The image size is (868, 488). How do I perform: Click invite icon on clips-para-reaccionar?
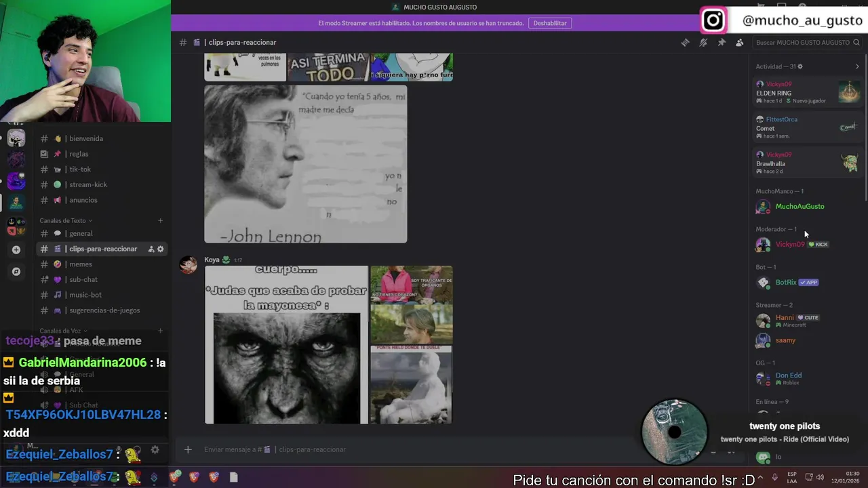pyautogui.click(x=151, y=249)
